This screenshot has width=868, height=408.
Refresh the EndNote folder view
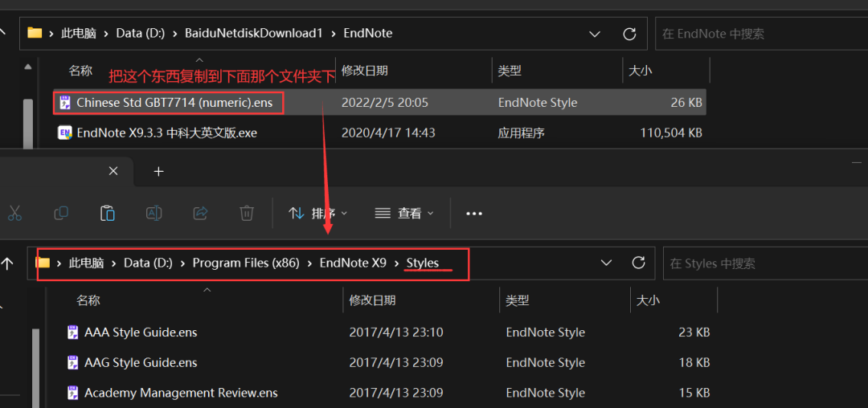tap(629, 34)
